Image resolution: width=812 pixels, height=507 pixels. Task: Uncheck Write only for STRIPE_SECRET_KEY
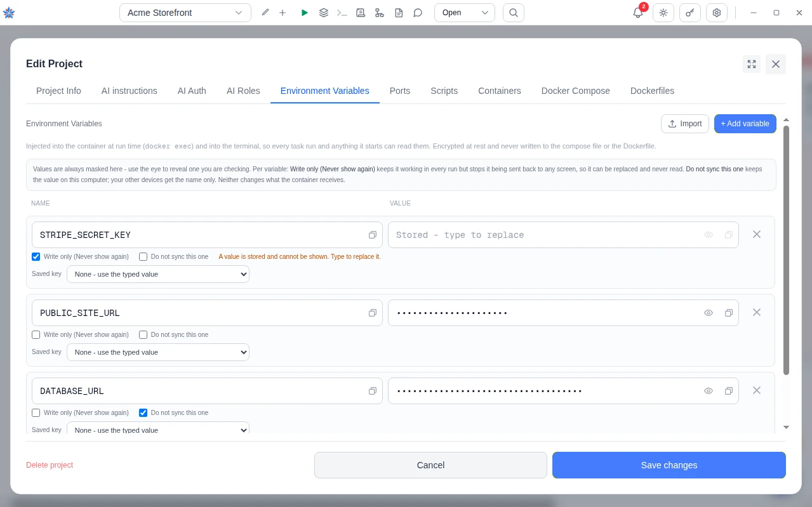click(x=36, y=257)
